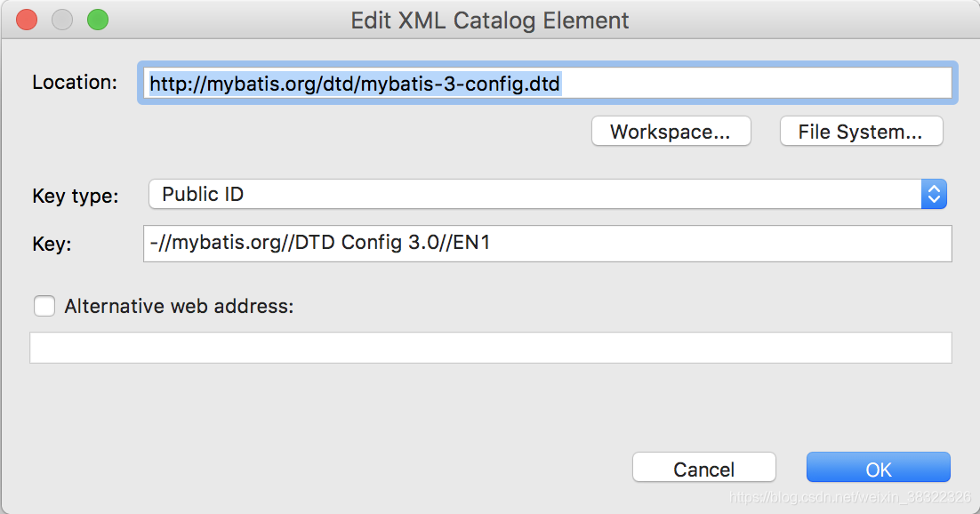Screen dimensions: 980x514
Task: Cancel the Edit XML Catalog Element dialog
Action: point(703,468)
